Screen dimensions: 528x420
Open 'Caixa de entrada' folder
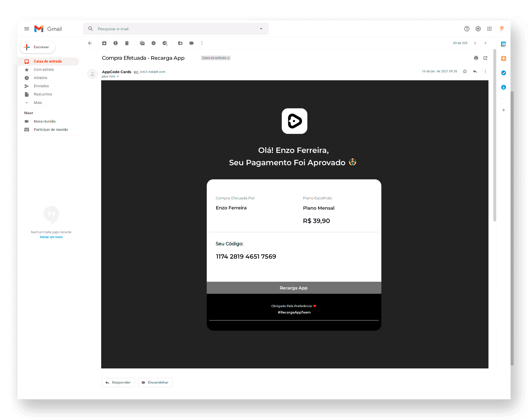[48, 61]
